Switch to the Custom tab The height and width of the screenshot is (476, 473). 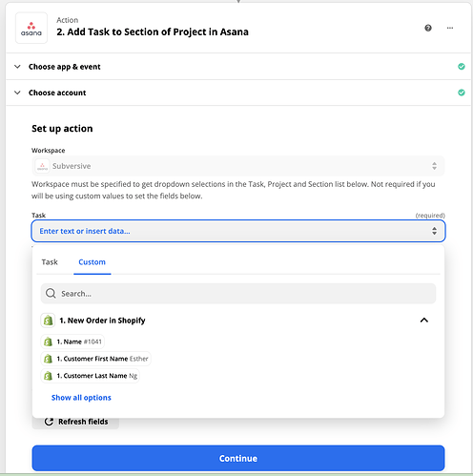[x=92, y=262]
